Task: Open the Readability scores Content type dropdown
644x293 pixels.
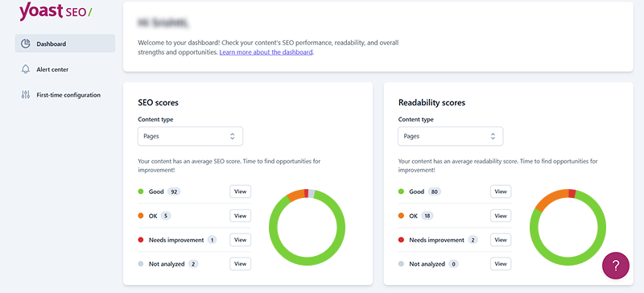Action: [451, 136]
